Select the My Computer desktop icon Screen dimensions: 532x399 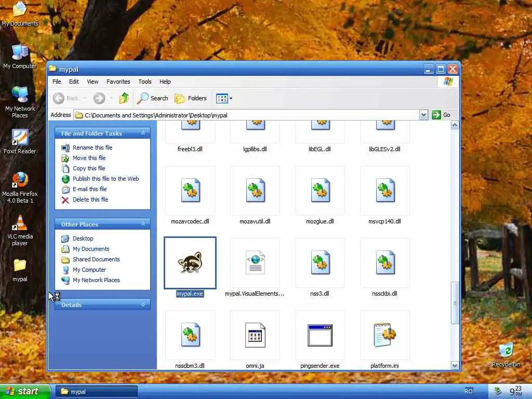tap(20, 57)
